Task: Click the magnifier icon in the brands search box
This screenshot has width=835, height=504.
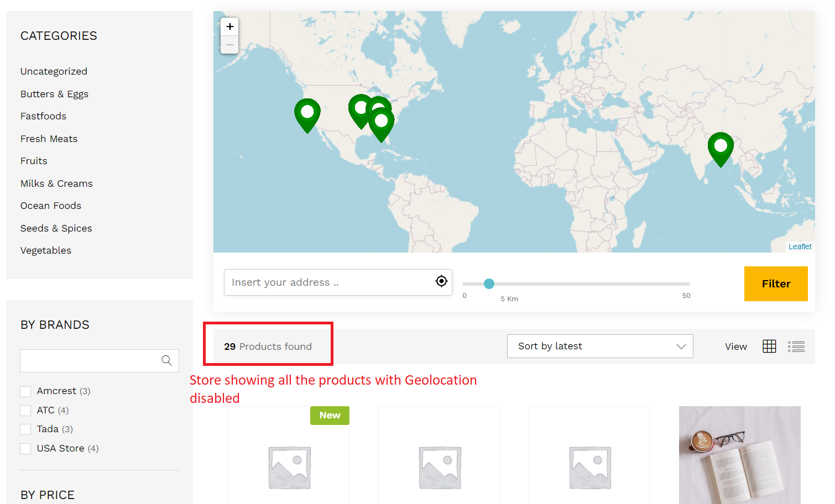Action: tap(166, 360)
